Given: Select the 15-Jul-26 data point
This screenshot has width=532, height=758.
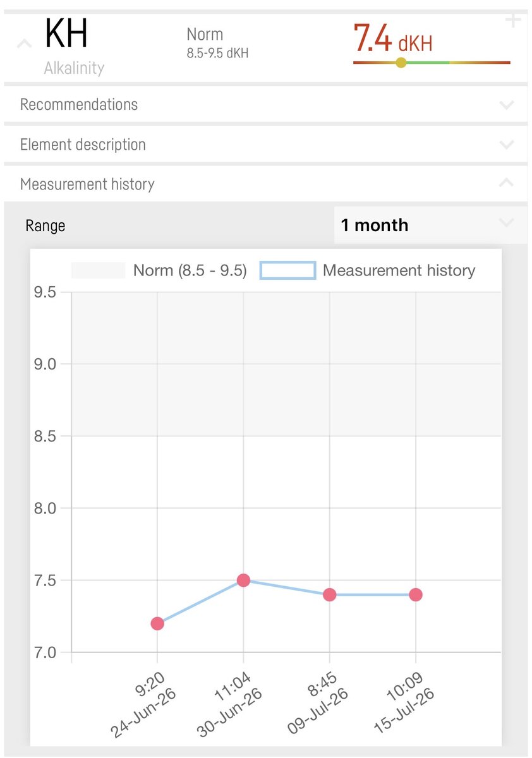Looking at the screenshot, I should [415, 594].
